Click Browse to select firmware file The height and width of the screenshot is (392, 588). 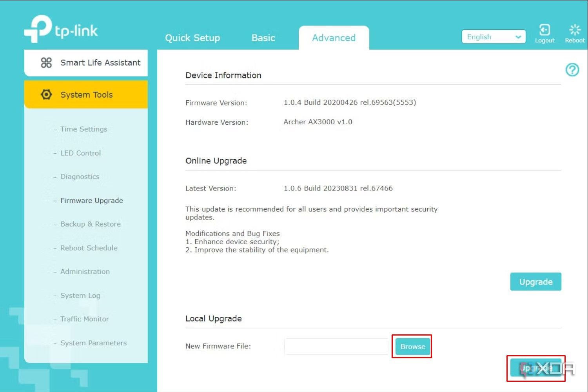[x=412, y=346]
